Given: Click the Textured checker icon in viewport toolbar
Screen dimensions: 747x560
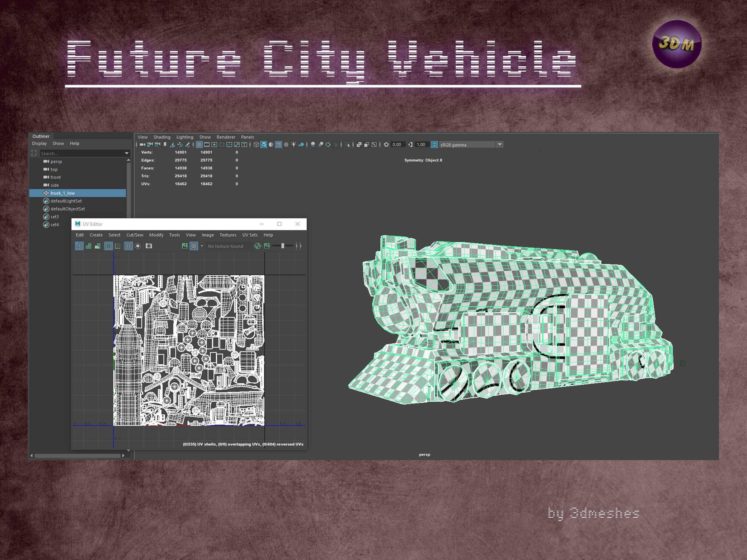Looking at the screenshot, I should point(286,144).
